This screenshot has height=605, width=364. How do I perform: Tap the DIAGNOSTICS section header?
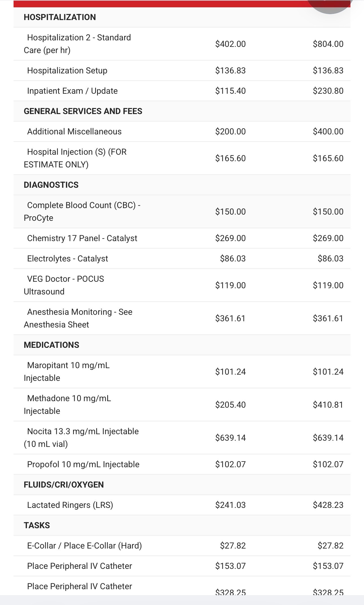[x=51, y=185]
